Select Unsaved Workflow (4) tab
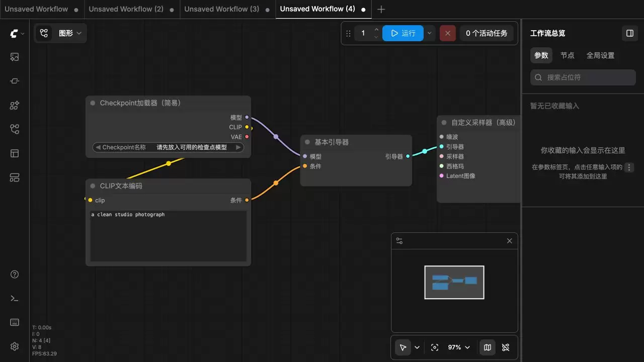The height and width of the screenshot is (362, 644). point(317,9)
